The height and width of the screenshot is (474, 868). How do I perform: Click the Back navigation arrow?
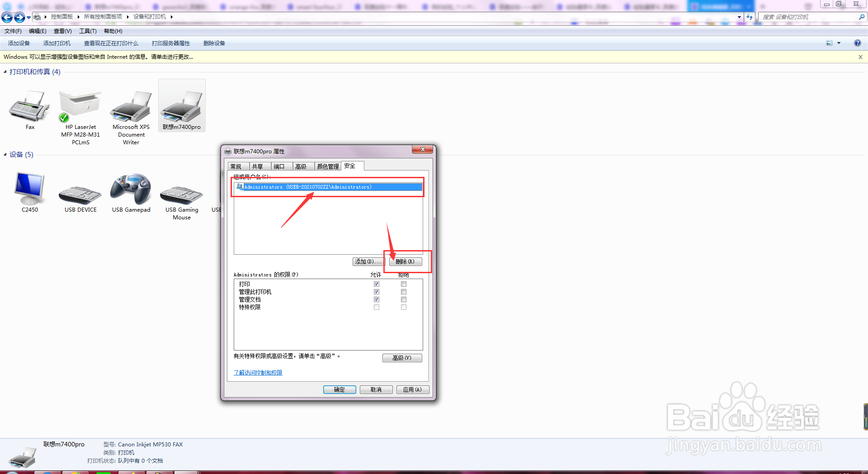[7, 17]
